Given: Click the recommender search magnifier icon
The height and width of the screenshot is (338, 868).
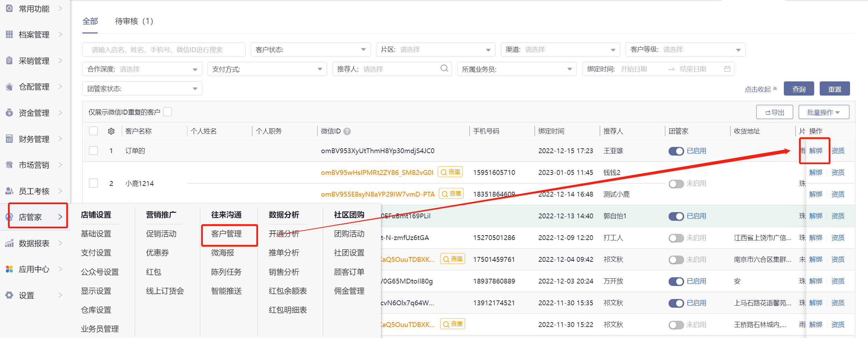Looking at the screenshot, I should click(444, 69).
